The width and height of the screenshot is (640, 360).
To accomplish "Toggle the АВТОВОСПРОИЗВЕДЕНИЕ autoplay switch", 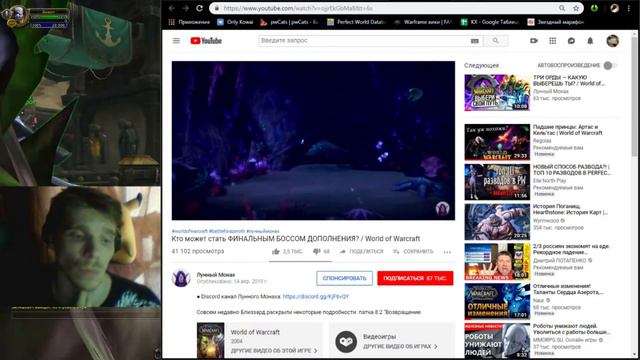I will 610,65.
